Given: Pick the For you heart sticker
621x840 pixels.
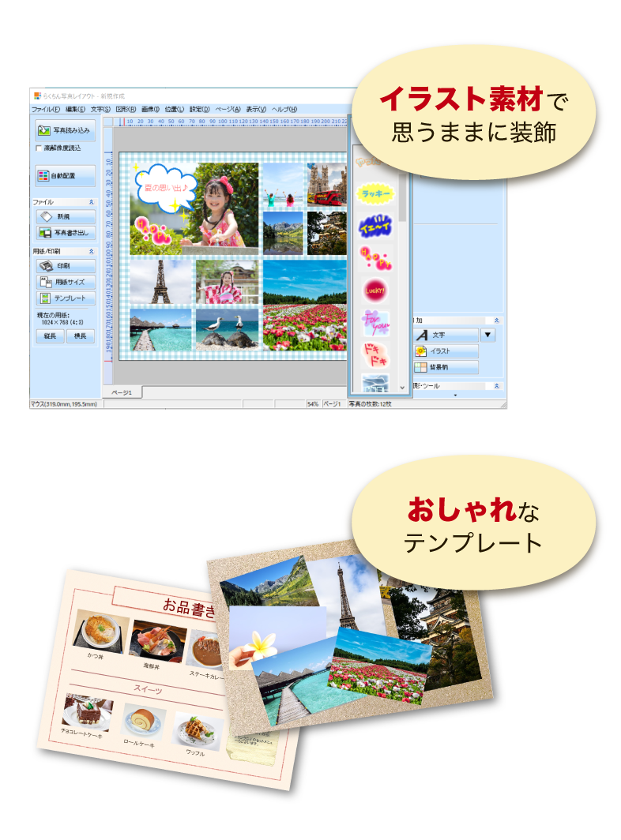Looking at the screenshot, I should coord(375,322).
